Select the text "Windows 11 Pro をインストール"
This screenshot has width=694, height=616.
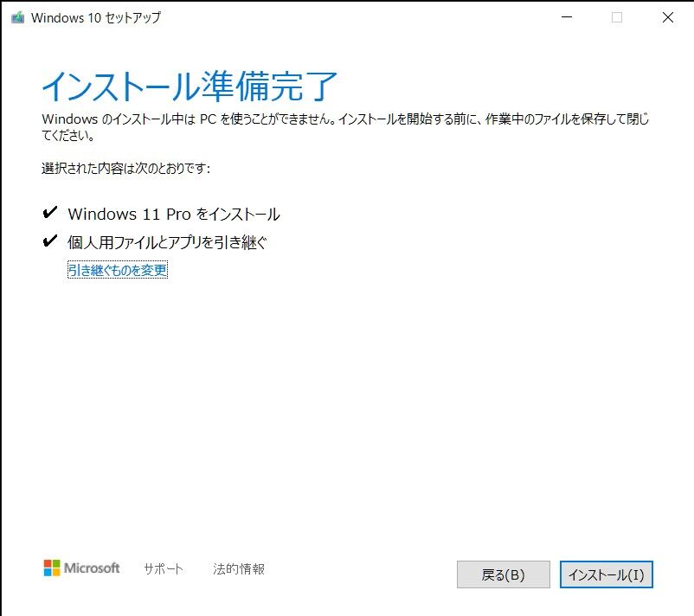(173, 215)
